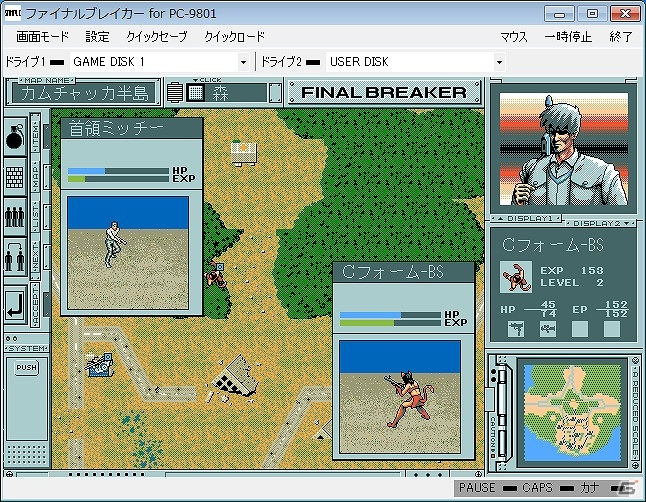Open the brick-grid MAP icon
The image size is (646, 502).
[15, 177]
